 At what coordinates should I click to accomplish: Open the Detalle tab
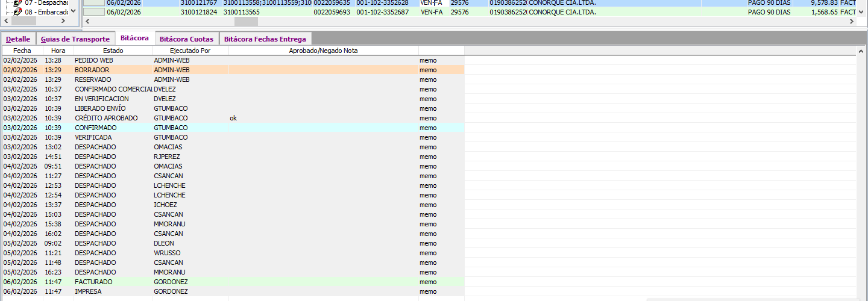pos(18,39)
